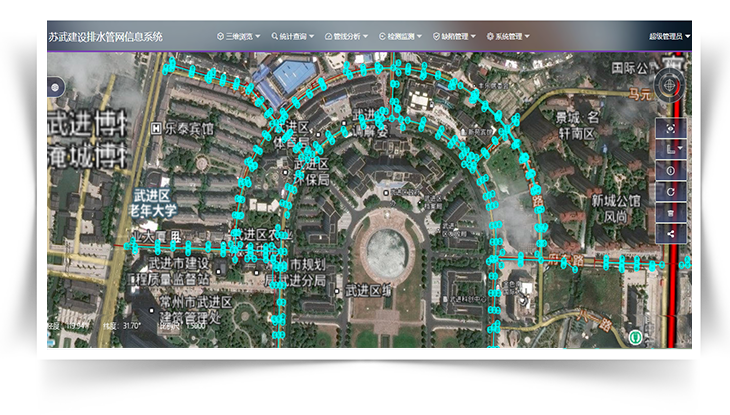Click the 苏武建设排水管网信息系统 title
The width and height of the screenshot is (730, 415).
click(x=105, y=36)
